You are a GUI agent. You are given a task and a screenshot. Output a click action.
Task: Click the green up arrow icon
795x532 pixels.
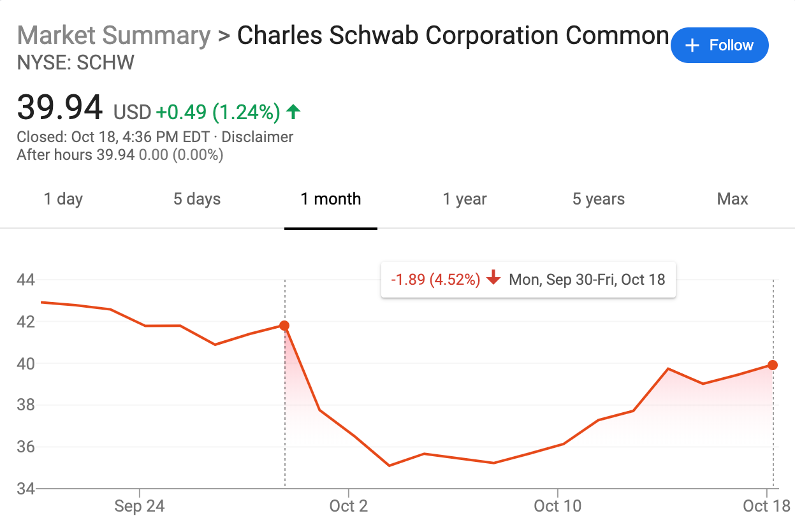tap(293, 113)
